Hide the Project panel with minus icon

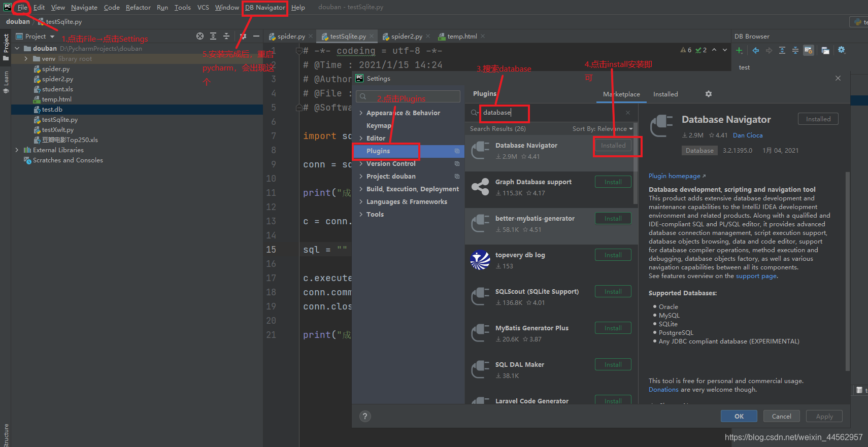click(x=256, y=36)
